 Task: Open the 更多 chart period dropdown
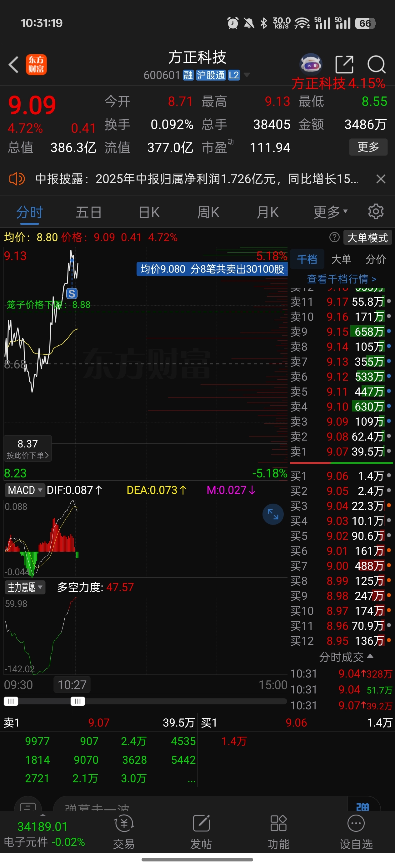[331, 212]
